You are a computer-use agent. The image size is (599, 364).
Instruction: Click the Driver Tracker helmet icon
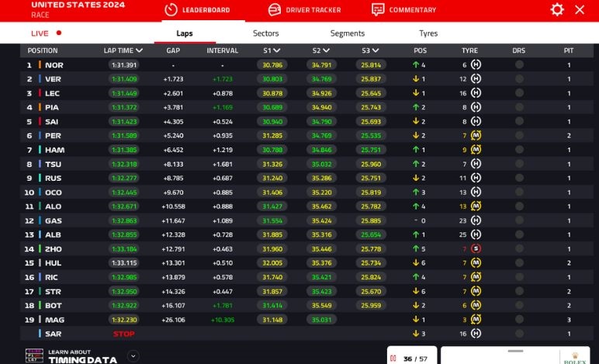click(274, 10)
